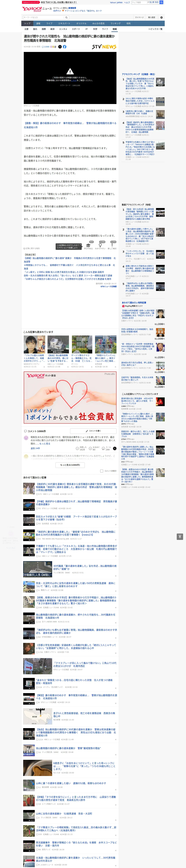
Task: Click the search magnifier button in the keyword box
Action: click(66, 18)
